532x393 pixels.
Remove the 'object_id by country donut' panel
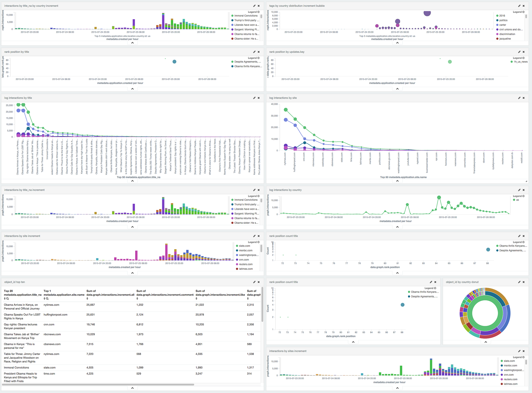pyautogui.click(x=523, y=282)
